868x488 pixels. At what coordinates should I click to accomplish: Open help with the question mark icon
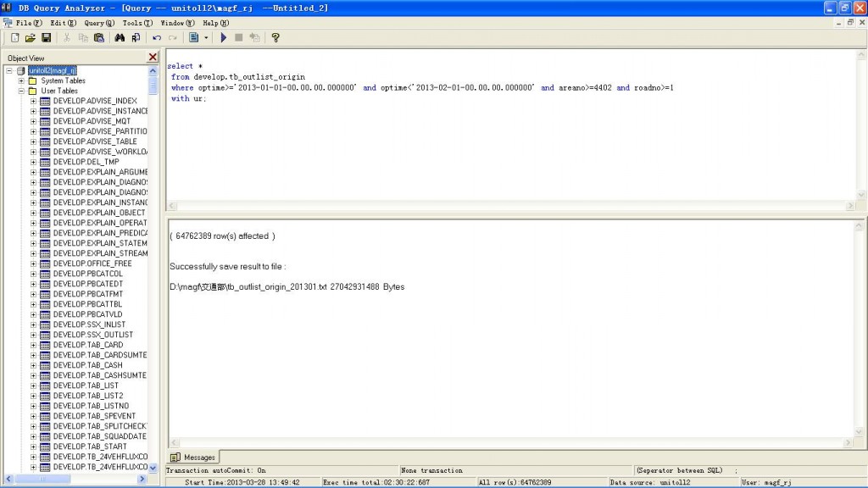click(275, 37)
